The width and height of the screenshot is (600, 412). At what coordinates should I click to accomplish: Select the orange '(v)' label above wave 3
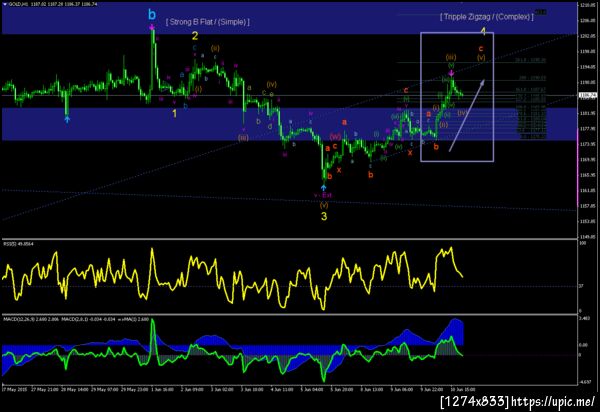point(324,205)
